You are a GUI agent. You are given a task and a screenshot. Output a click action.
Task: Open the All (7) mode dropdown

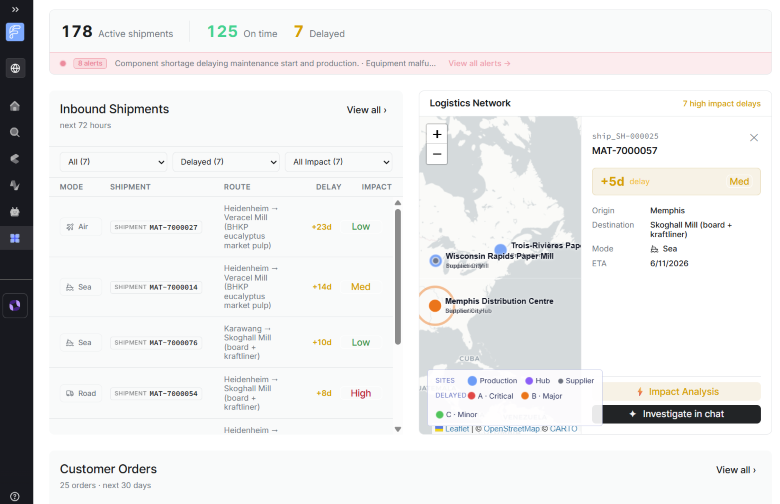coord(114,162)
